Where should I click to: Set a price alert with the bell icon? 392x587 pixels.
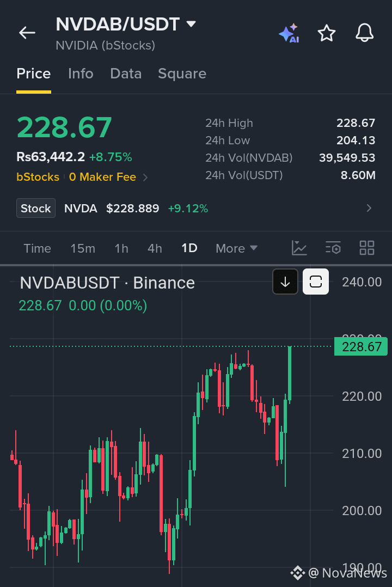pos(364,33)
